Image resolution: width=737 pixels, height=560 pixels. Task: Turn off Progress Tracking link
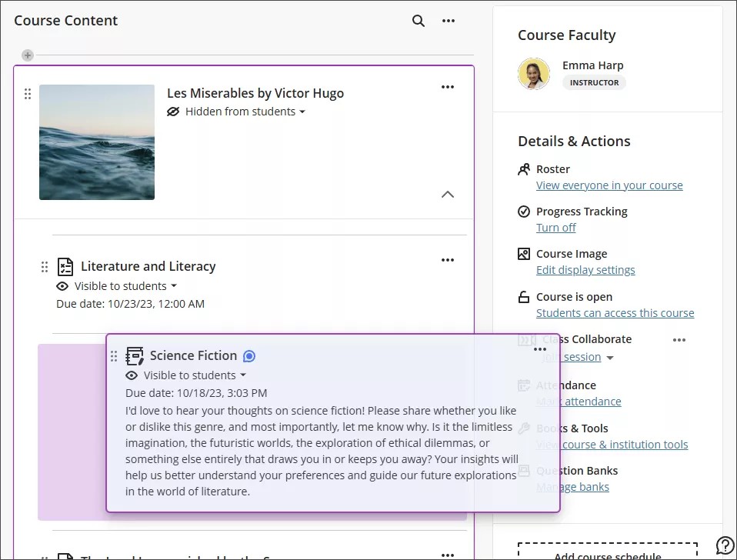click(x=555, y=228)
